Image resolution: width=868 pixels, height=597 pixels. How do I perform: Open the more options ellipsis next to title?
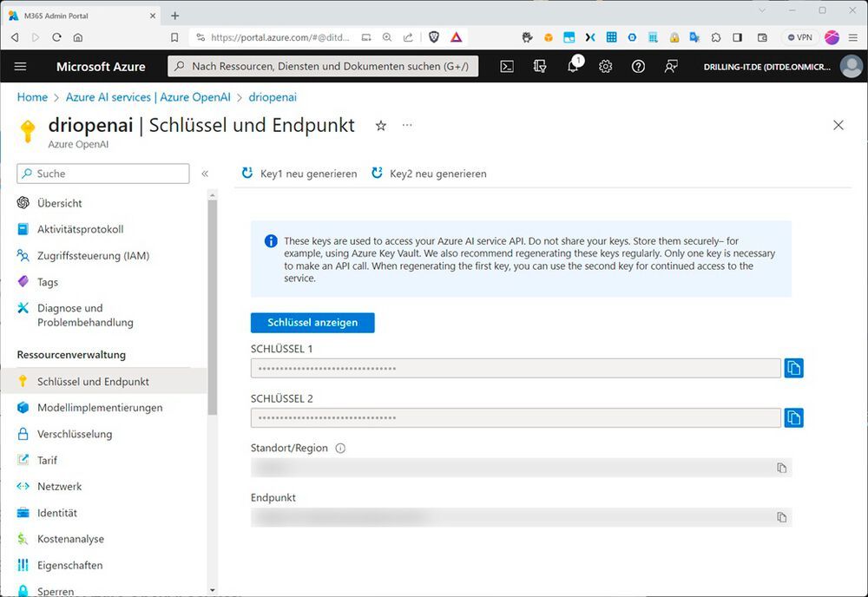pyautogui.click(x=407, y=125)
